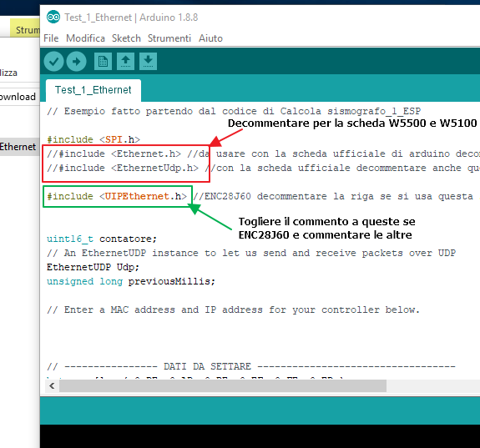Open the Strumenti menu

169,38
